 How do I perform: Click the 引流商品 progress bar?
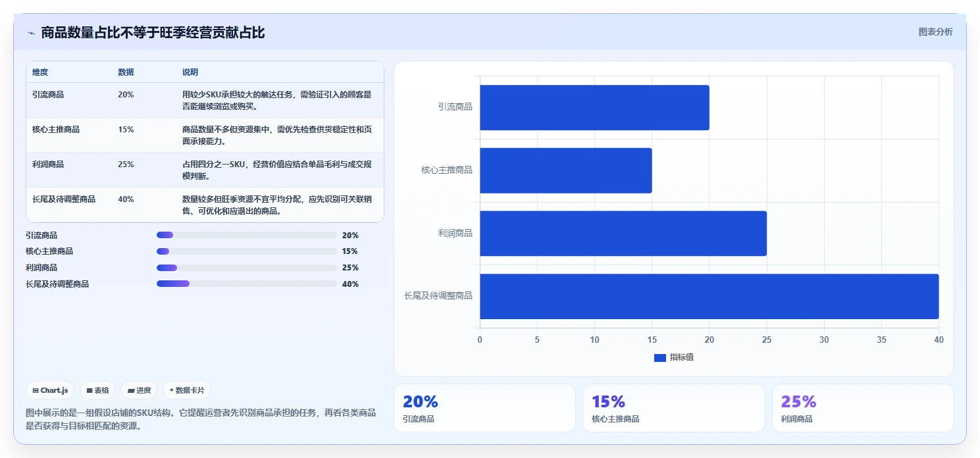246,235
